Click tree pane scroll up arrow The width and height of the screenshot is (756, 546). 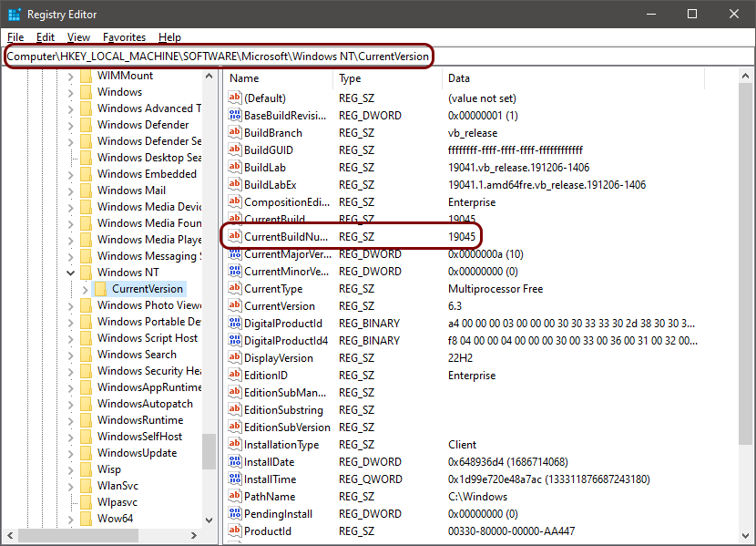point(209,76)
